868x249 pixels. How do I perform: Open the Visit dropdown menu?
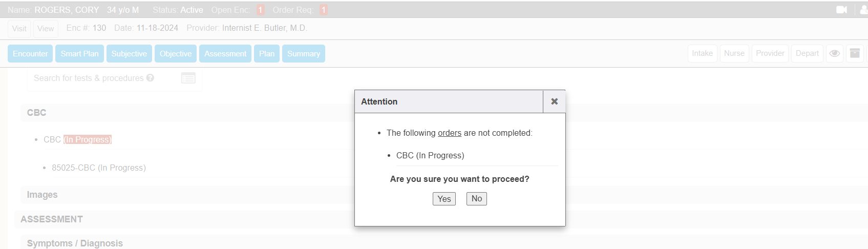[19, 28]
